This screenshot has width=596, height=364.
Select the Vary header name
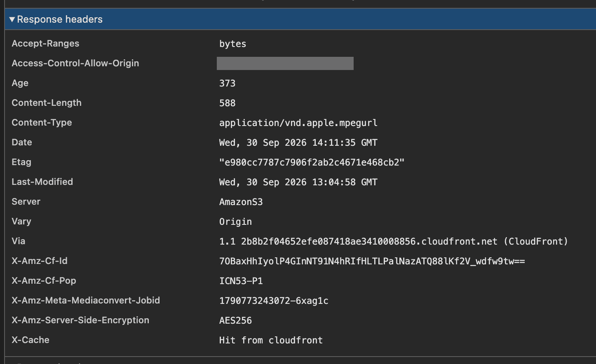coord(21,222)
